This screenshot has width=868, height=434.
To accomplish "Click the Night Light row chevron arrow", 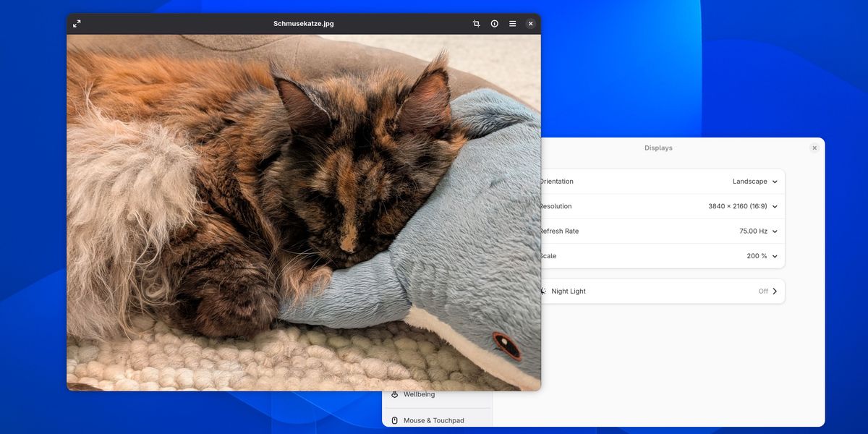I will pyautogui.click(x=775, y=291).
